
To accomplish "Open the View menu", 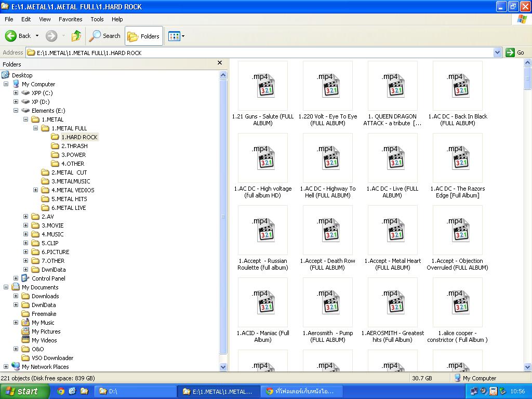I will pos(45,19).
